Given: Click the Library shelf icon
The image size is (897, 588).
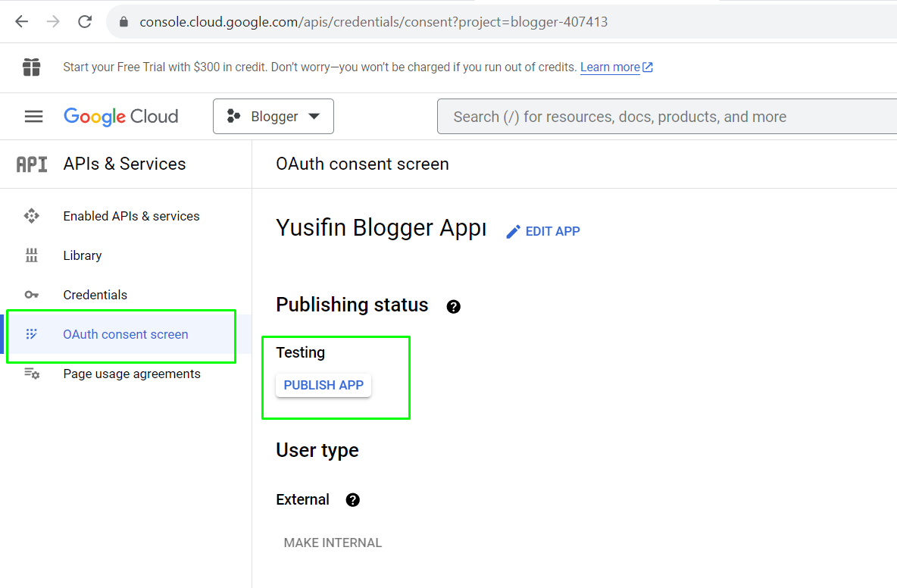Looking at the screenshot, I should coord(32,255).
